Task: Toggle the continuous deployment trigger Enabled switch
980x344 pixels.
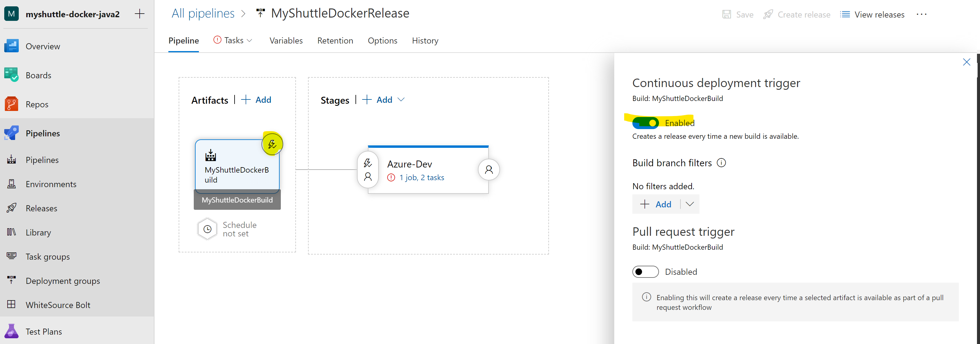Action: (x=645, y=123)
